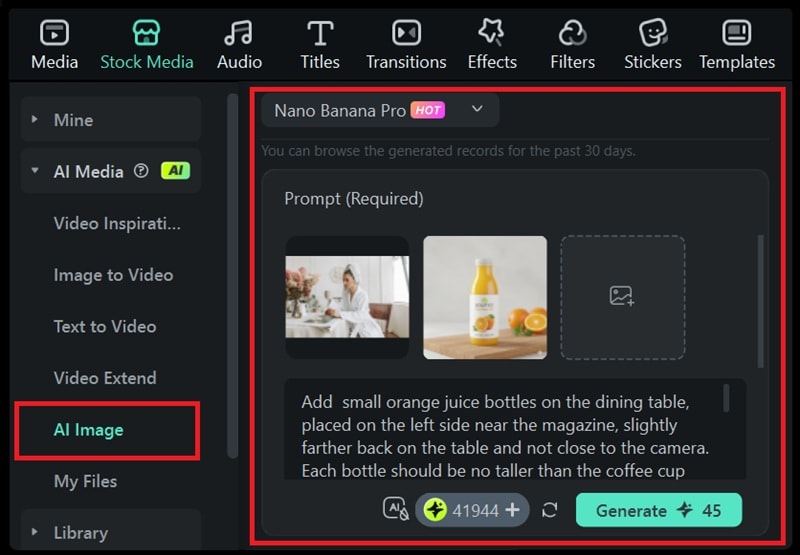Expand the Mine section

coord(34,119)
